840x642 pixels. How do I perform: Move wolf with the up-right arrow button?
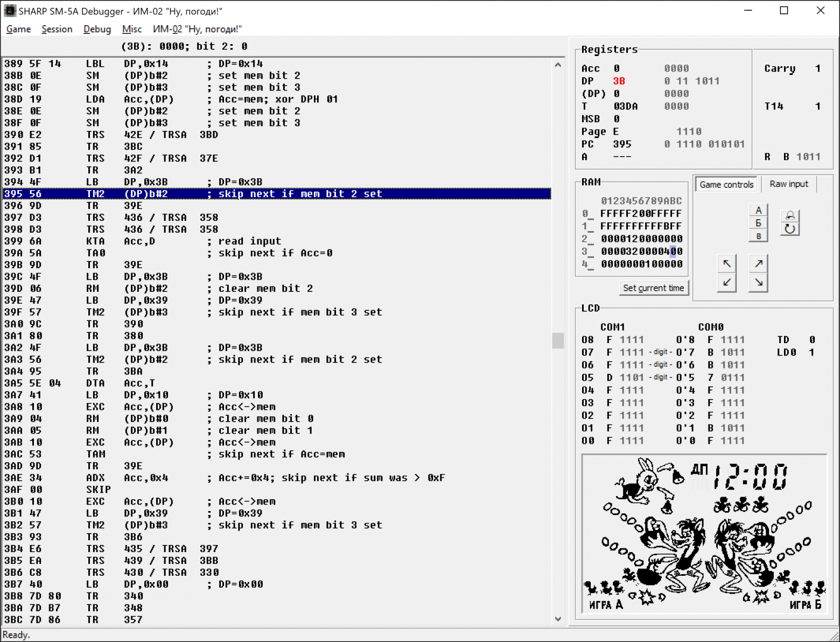758,263
